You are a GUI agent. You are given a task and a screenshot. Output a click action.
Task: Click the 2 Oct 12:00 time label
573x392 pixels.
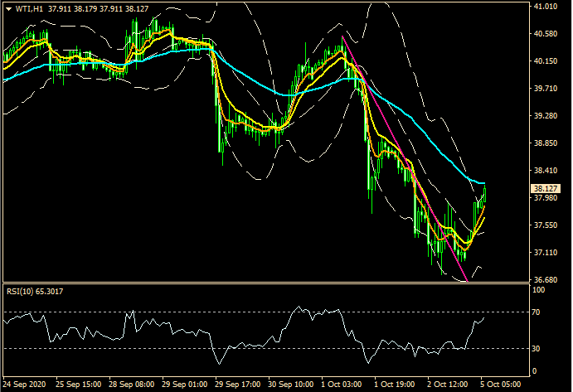tap(449, 385)
